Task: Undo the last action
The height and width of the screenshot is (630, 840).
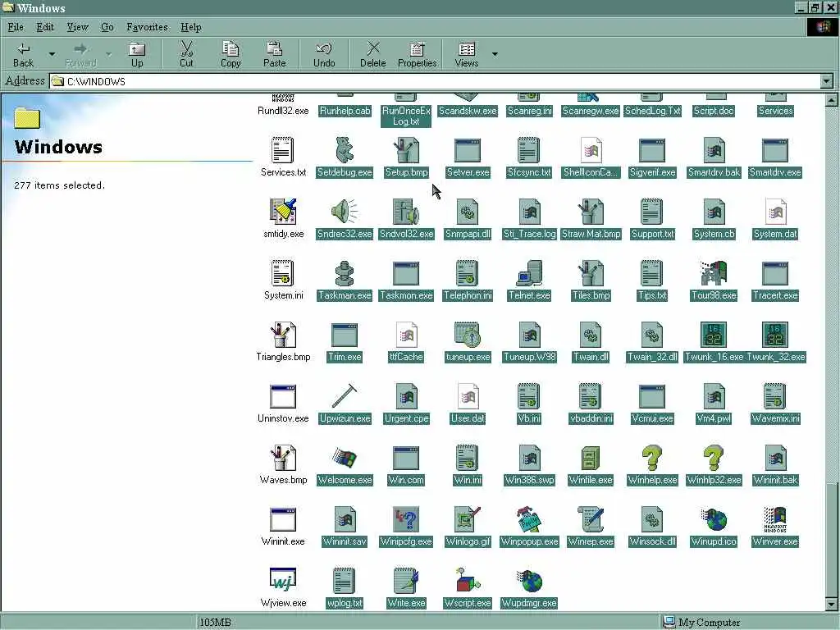Action: tap(323, 54)
